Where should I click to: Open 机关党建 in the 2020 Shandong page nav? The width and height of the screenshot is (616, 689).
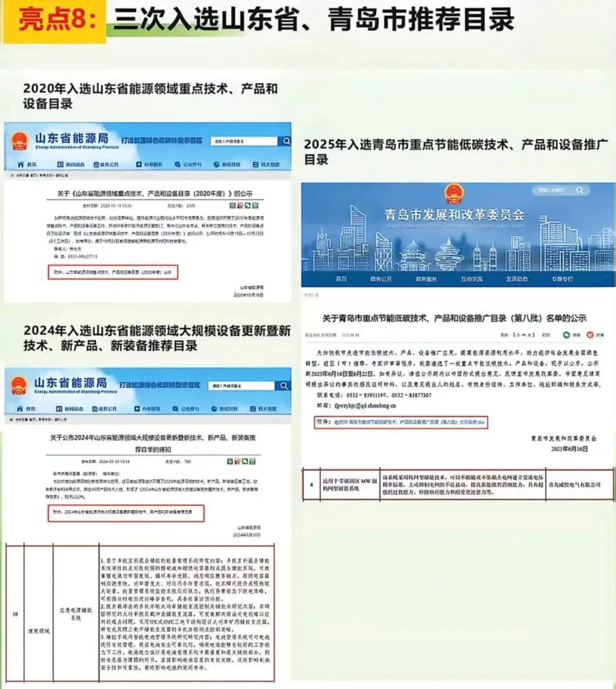(266, 164)
